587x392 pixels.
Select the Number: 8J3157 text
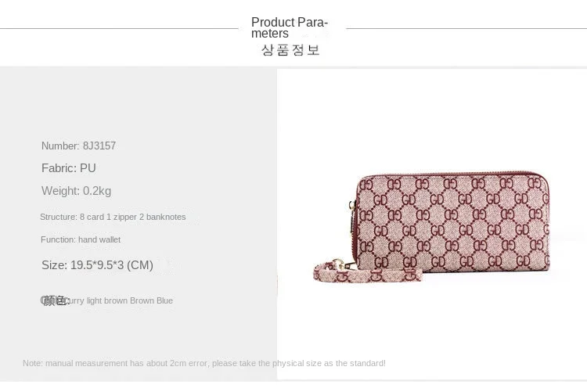[x=78, y=146]
